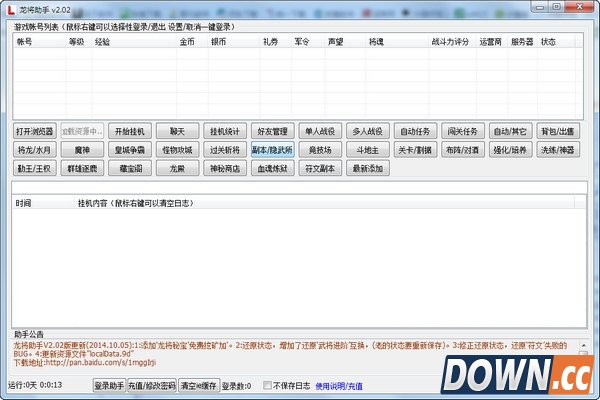Open the highlighted 副本/隐武所 button
The height and width of the screenshot is (400, 600).
pos(272,150)
